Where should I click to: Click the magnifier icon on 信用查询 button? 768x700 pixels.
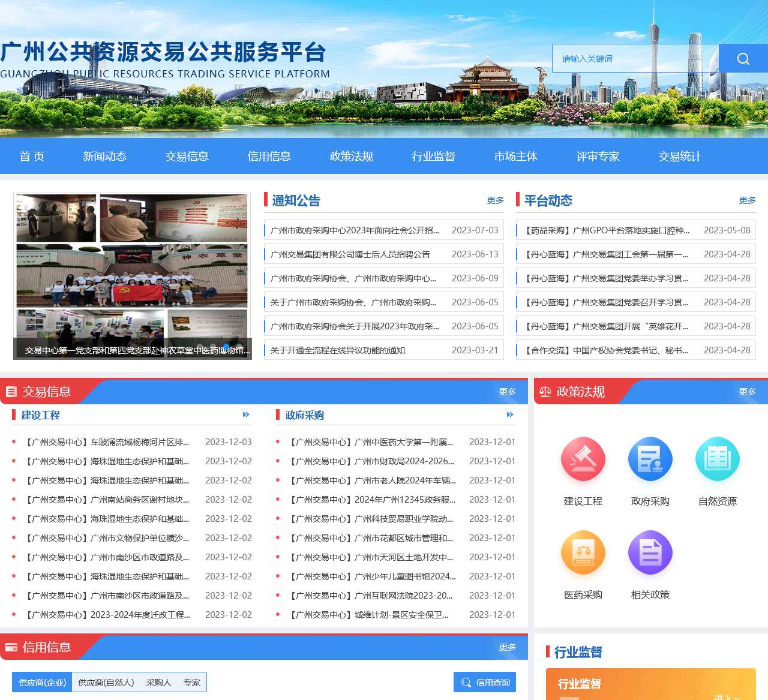[466, 682]
